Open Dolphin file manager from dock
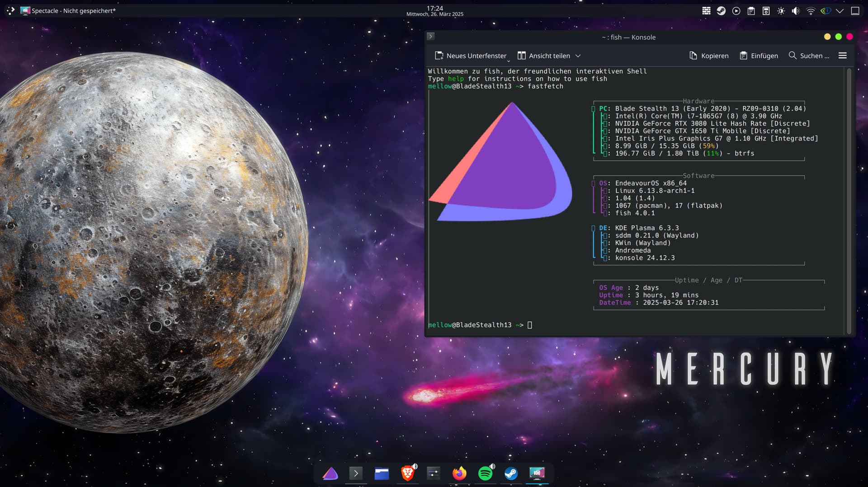Viewport: 868px width, 487px height. click(382, 473)
